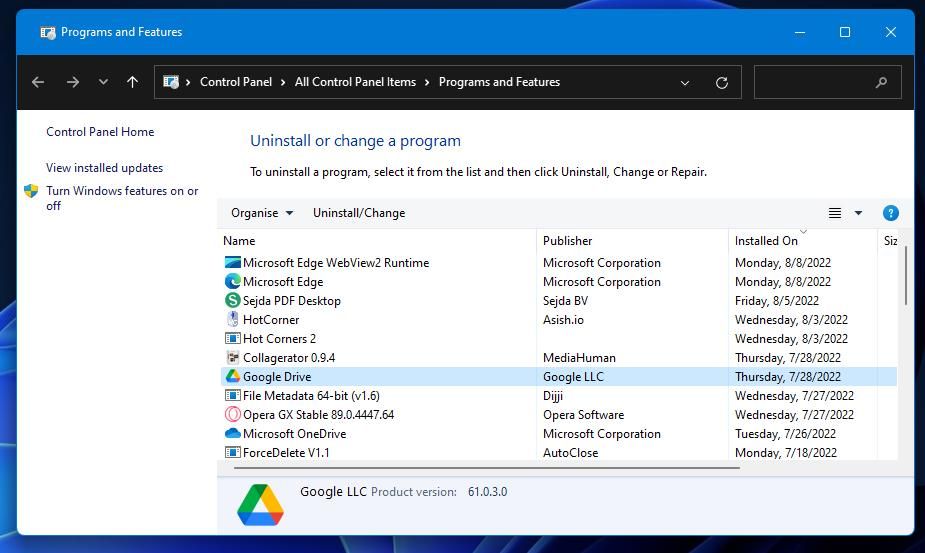Select the HotCorner name text
This screenshot has width=925, height=553.
271,319
